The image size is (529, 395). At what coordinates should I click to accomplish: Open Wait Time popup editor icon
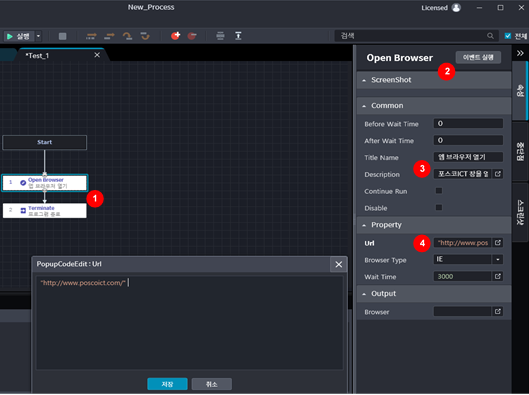coord(498,277)
